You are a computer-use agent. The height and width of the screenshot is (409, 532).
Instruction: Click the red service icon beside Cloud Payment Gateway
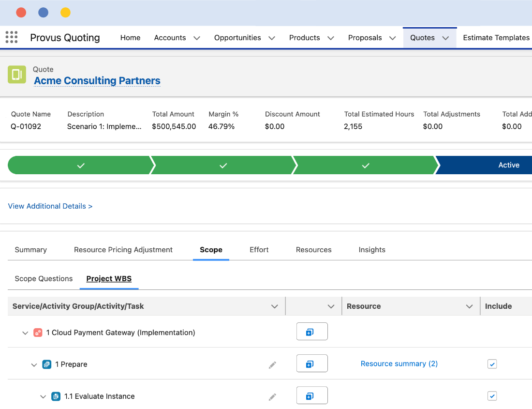tap(38, 333)
